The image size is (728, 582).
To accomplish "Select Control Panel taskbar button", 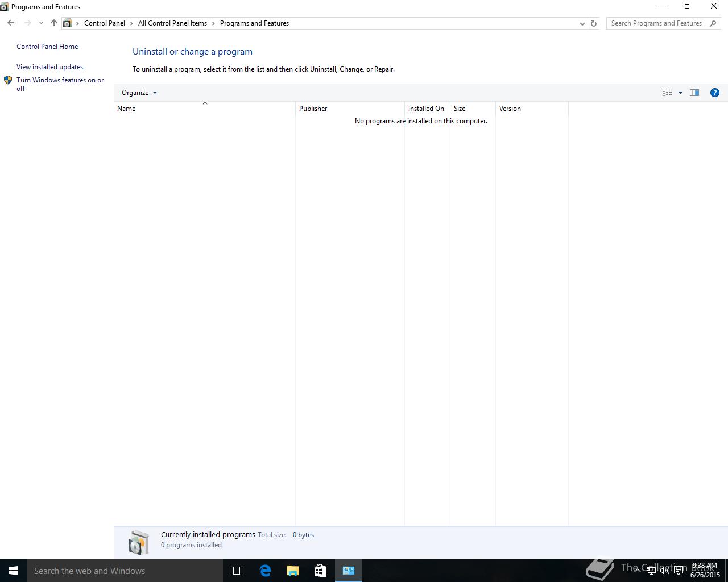I will pos(349,571).
